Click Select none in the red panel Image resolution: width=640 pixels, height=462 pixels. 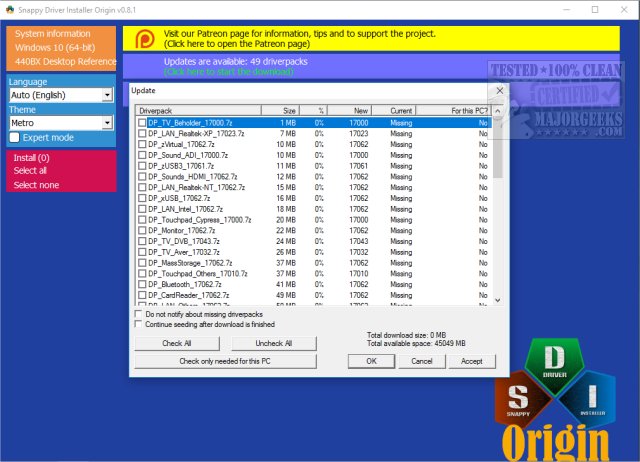tap(36, 185)
